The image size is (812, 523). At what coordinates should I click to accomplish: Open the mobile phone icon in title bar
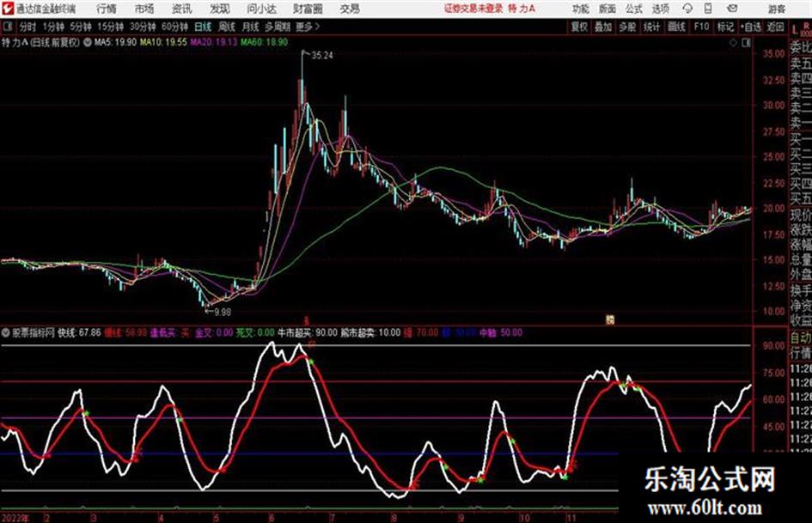click(708, 9)
